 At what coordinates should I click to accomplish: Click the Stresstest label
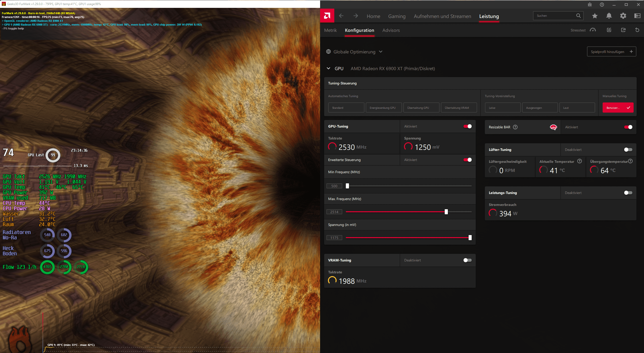[x=578, y=30]
